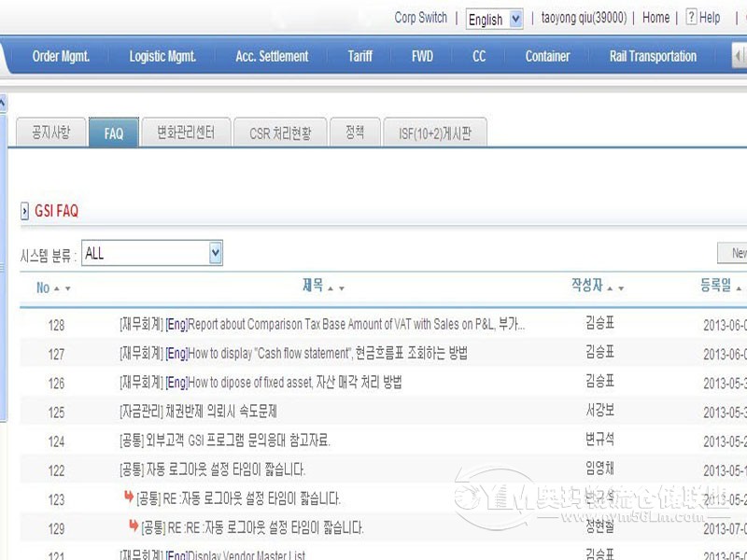Open the English language dropdown

point(494,19)
